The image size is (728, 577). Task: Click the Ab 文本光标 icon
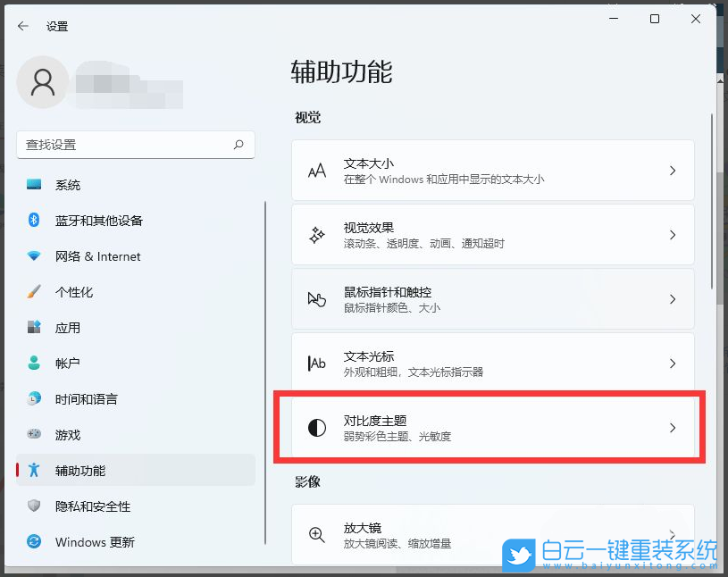(x=316, y=363)
